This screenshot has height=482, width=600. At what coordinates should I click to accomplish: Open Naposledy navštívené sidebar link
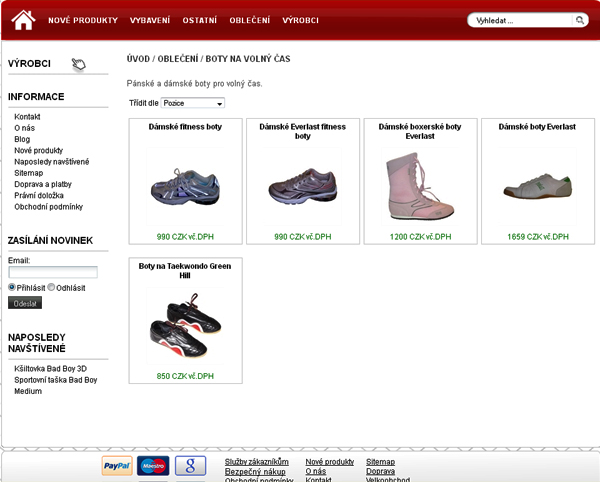pos(52,161)
